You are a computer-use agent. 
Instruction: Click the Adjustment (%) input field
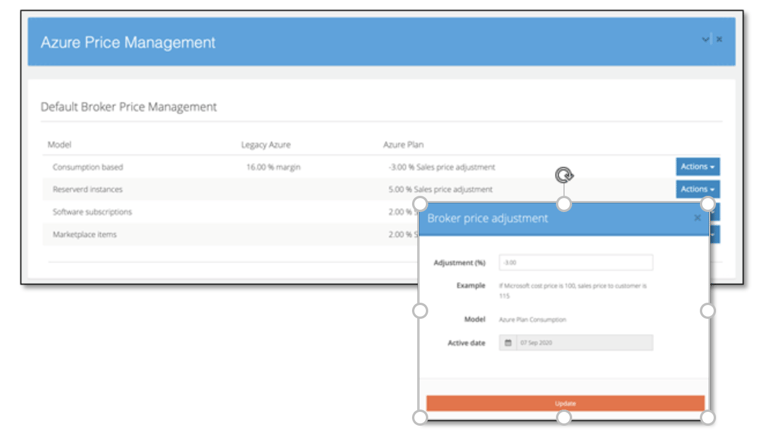[x=575, y=263]
